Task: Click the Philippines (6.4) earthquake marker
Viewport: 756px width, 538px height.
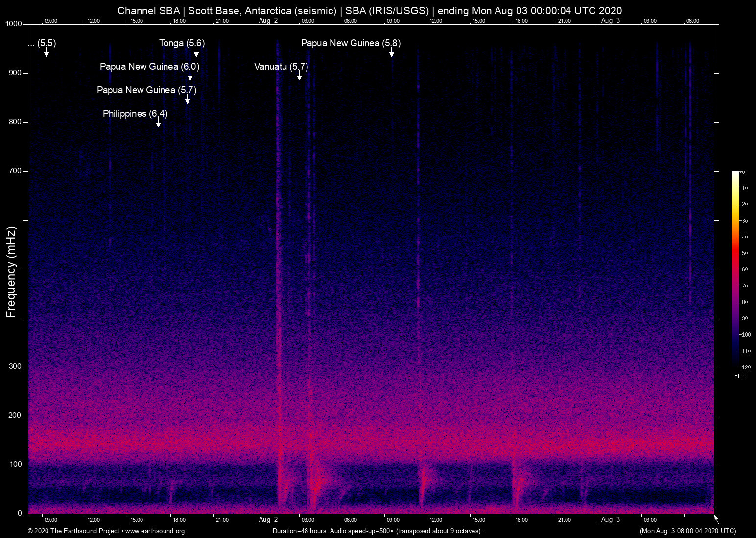Action: (158, 122)
